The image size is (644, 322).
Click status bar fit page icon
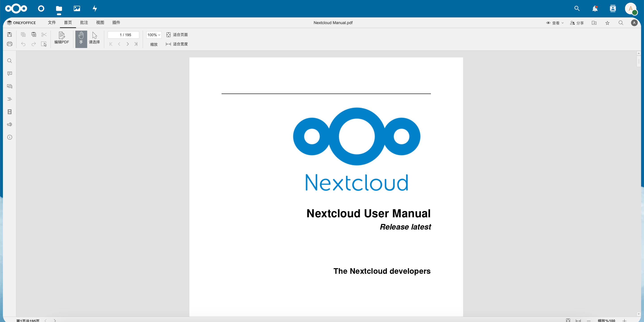(568, 320)
